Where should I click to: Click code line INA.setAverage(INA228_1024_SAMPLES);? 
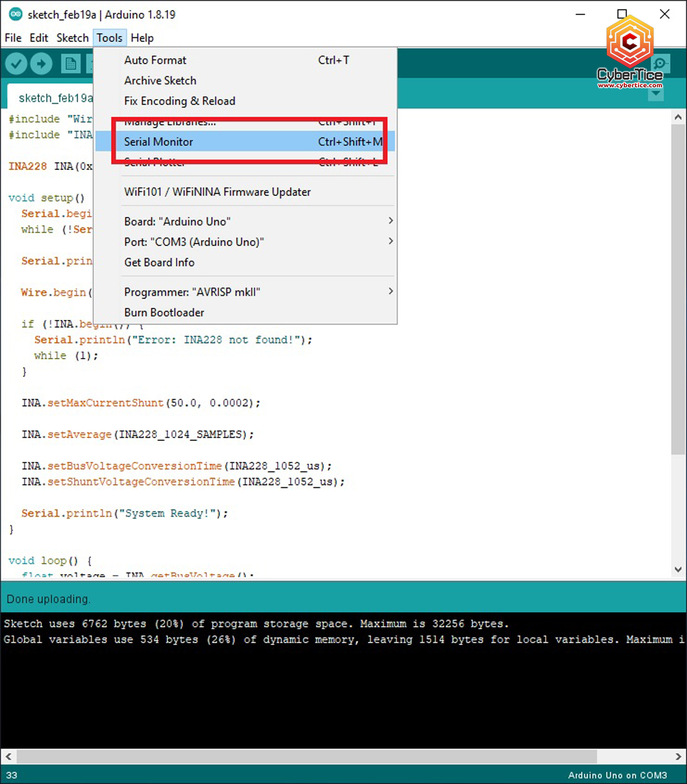pyautogui.click(x=137, y=434)
